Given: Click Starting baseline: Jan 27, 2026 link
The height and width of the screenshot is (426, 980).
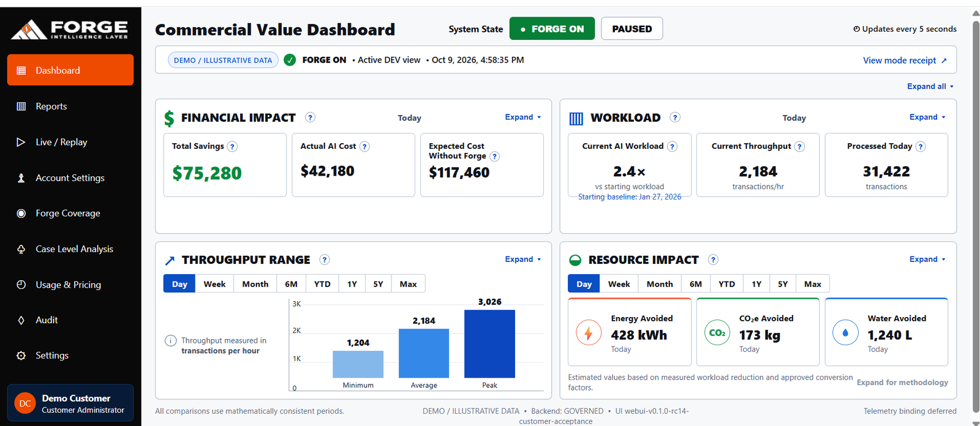Looking at the screenshot, I should [x=630, y=197].
